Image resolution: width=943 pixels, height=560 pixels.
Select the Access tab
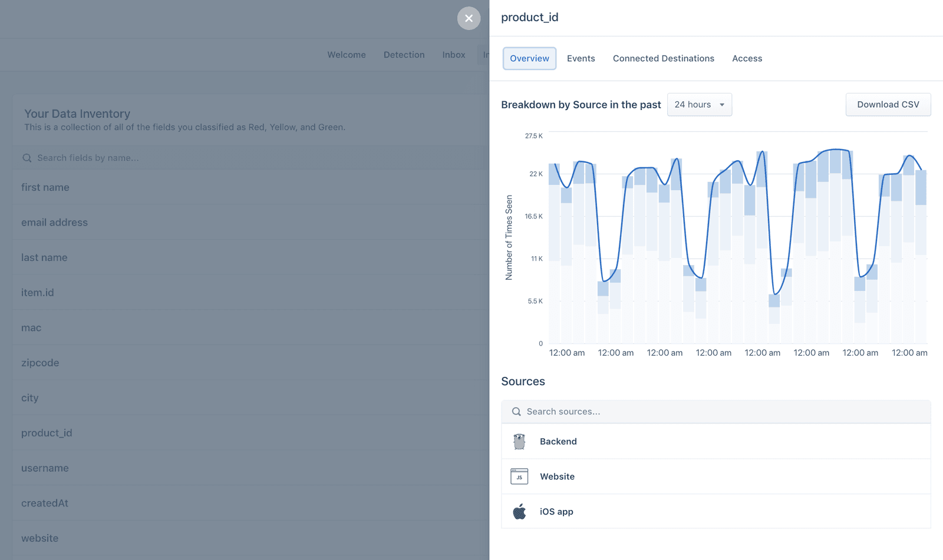[747, 58]
